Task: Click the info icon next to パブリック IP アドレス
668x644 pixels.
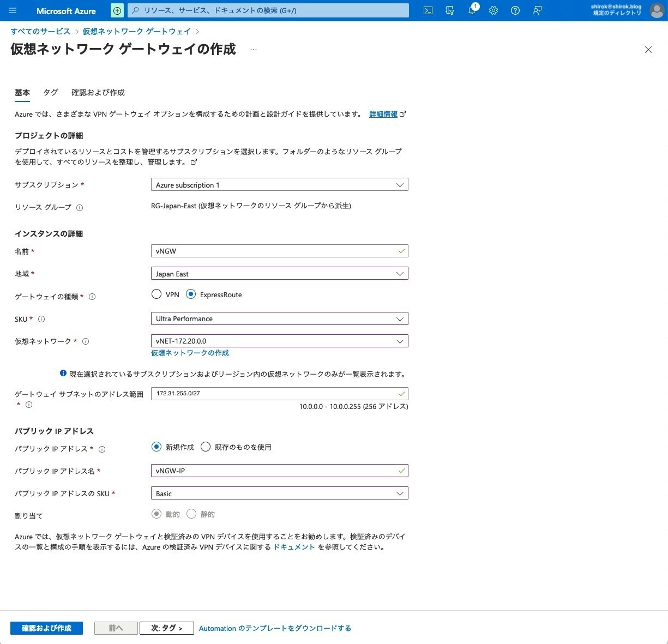Action: pyautogui.click(x=102, y=449)
